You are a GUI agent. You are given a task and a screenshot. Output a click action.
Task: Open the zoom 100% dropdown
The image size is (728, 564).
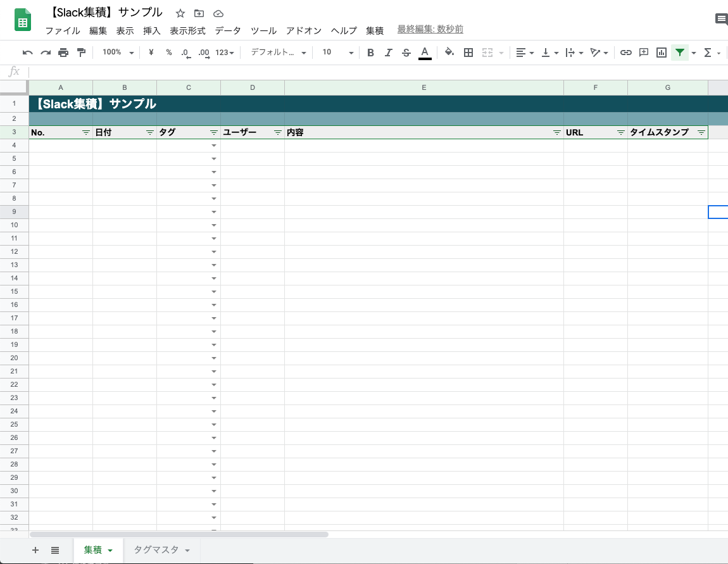(x=118, y=53)
